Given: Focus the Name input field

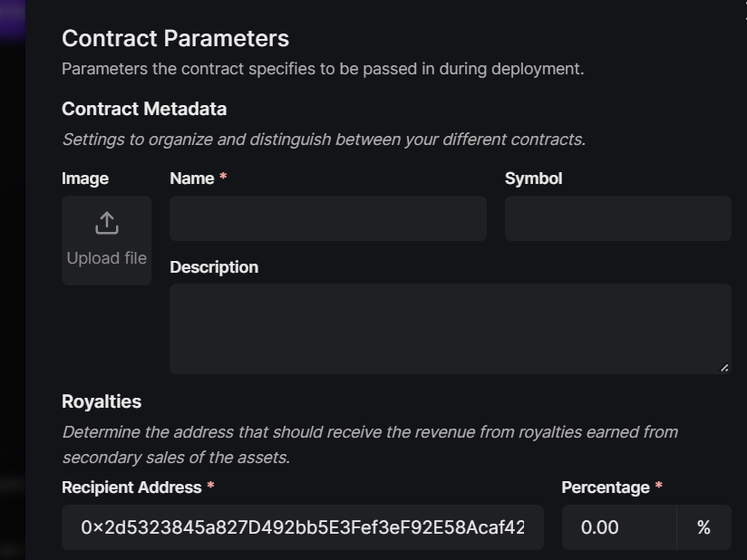Looking at the screenshot, I should [328, 218].
